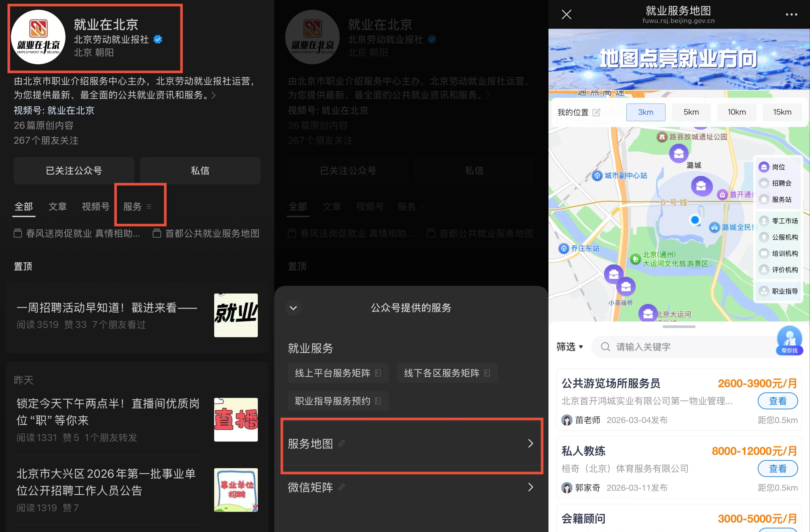Click the search magnifier icon
This screenshot has width=810, height=532.
click(x=605, y=347)
